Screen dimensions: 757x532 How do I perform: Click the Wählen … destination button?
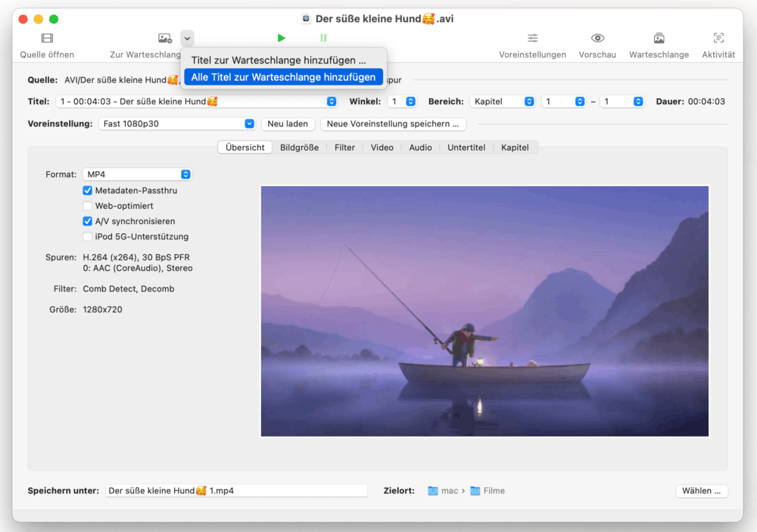pyautogui.click(x=701, y=490)
